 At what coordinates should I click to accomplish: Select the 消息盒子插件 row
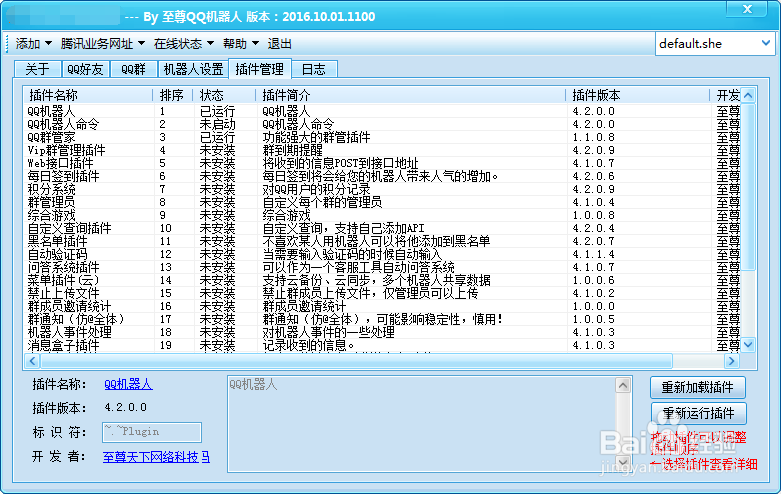coord(382,345)
